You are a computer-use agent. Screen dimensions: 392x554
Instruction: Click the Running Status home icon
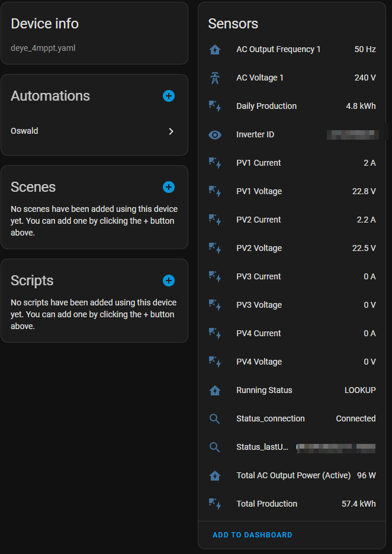click(215, 391)
